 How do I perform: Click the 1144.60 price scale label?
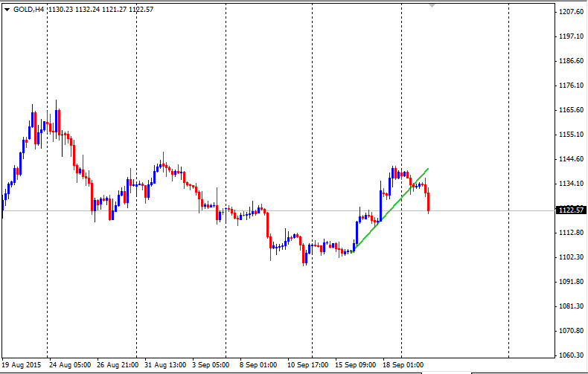point(571,159)
